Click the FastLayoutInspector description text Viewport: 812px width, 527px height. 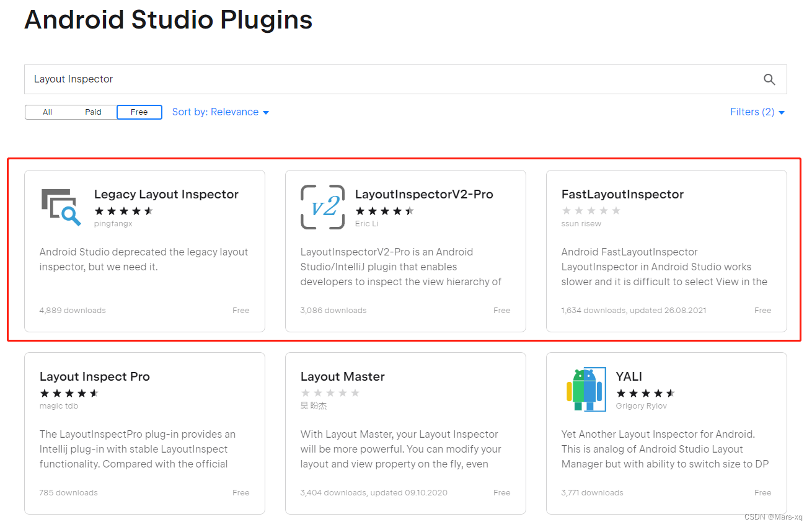[664, 267]
